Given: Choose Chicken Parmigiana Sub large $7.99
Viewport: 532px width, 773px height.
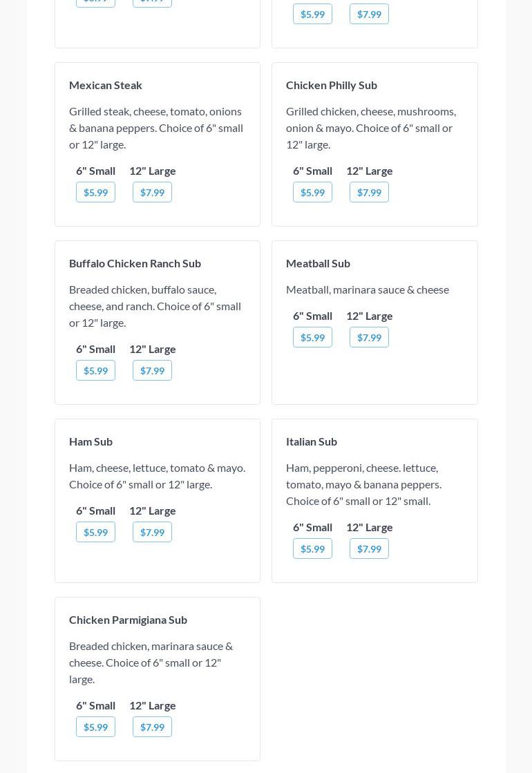Looking at the screenshot, I should (x=152, y=727).
